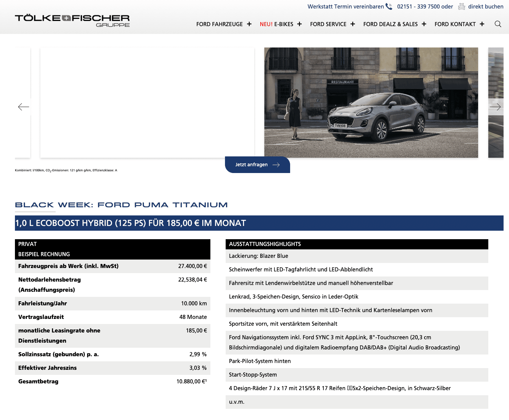
Task: Advance carousel with right arrow
Action: point(495,107)
